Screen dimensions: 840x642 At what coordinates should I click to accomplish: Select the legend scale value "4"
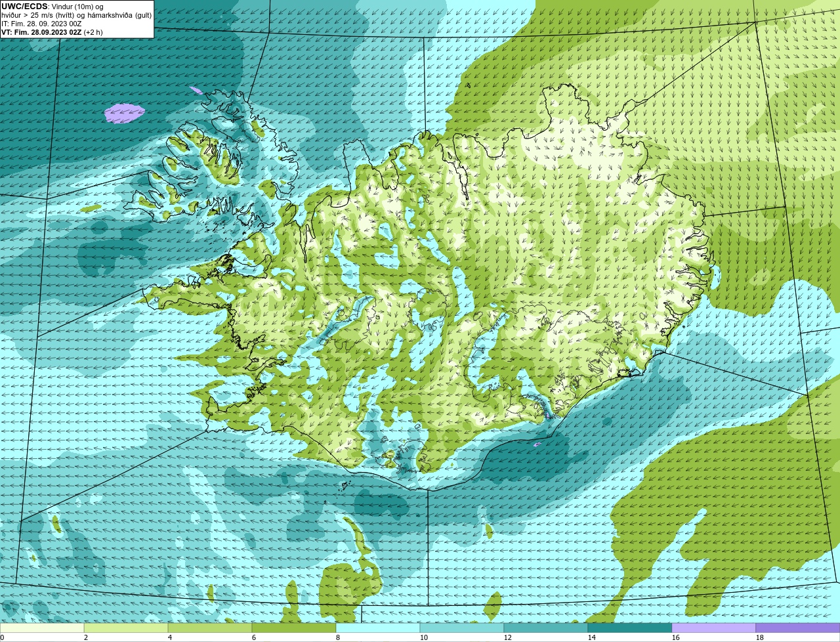coord(170,637)
